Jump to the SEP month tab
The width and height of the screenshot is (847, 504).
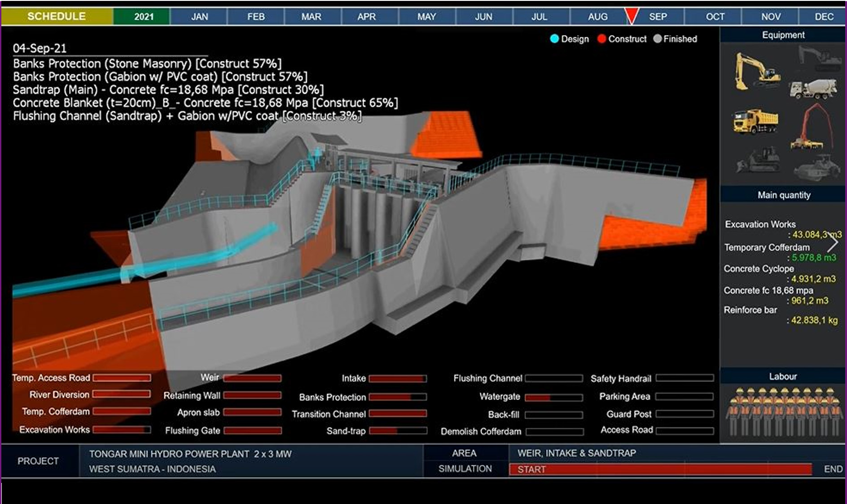pos(658,17)
